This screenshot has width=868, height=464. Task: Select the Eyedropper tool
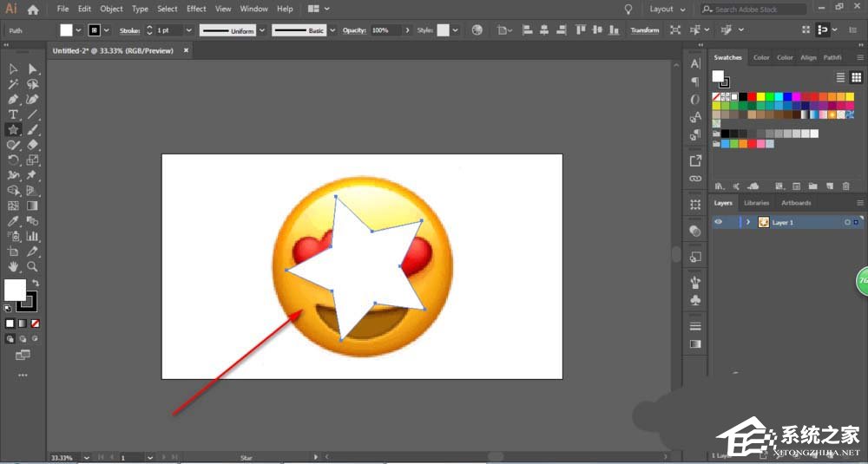click(14, 221)
